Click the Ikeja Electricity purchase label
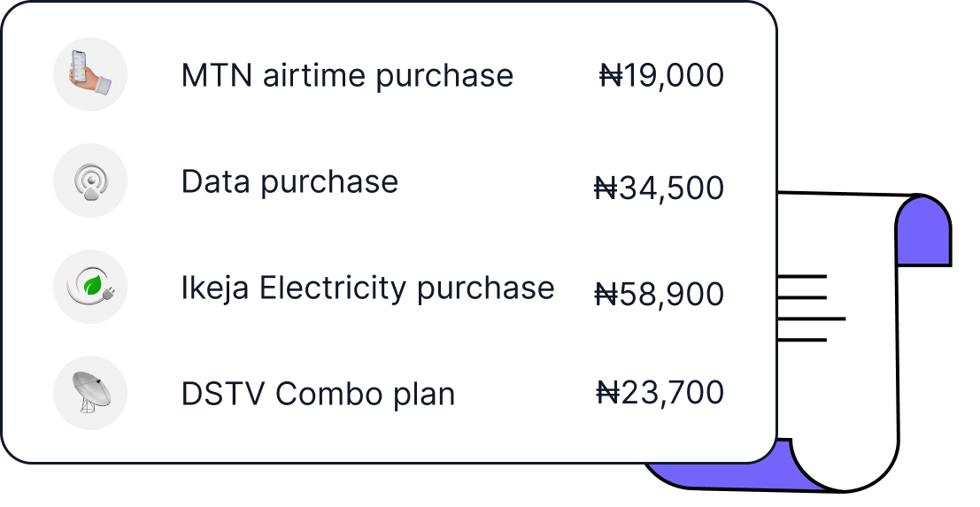 (x=367, y=288)
